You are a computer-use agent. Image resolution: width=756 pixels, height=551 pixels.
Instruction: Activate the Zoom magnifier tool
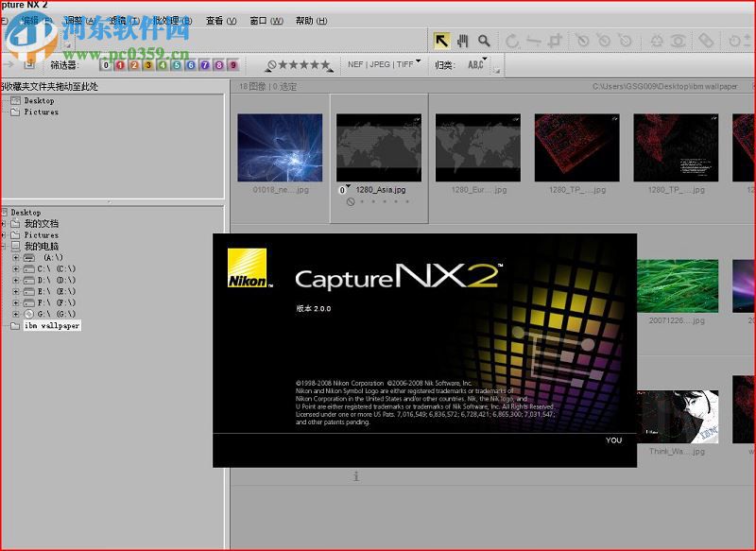(x=483, y=42)
